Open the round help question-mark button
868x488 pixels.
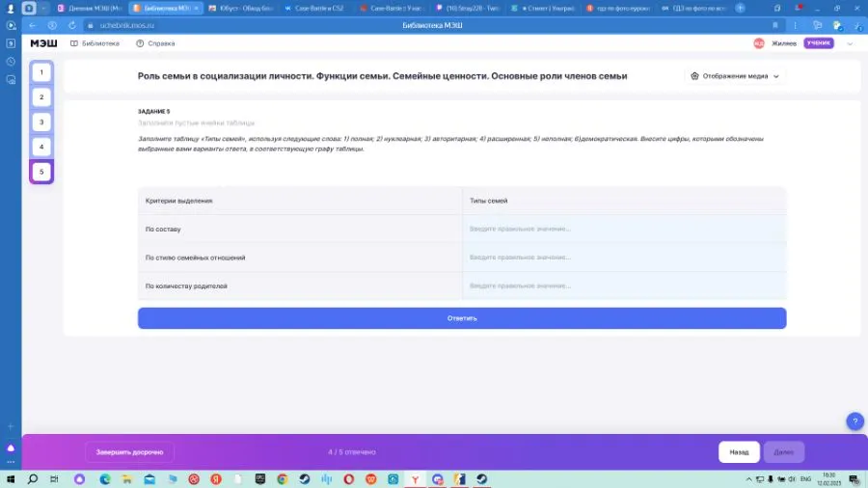click(854, 421)
